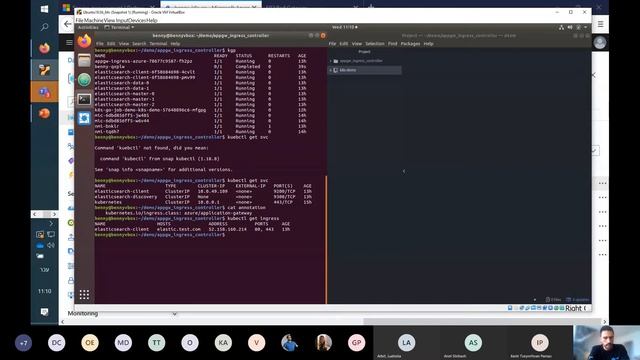Select the Terminal icon in Ubuntu dock
The height and width of the screenshot is (360, 640).
pos(84,99)
